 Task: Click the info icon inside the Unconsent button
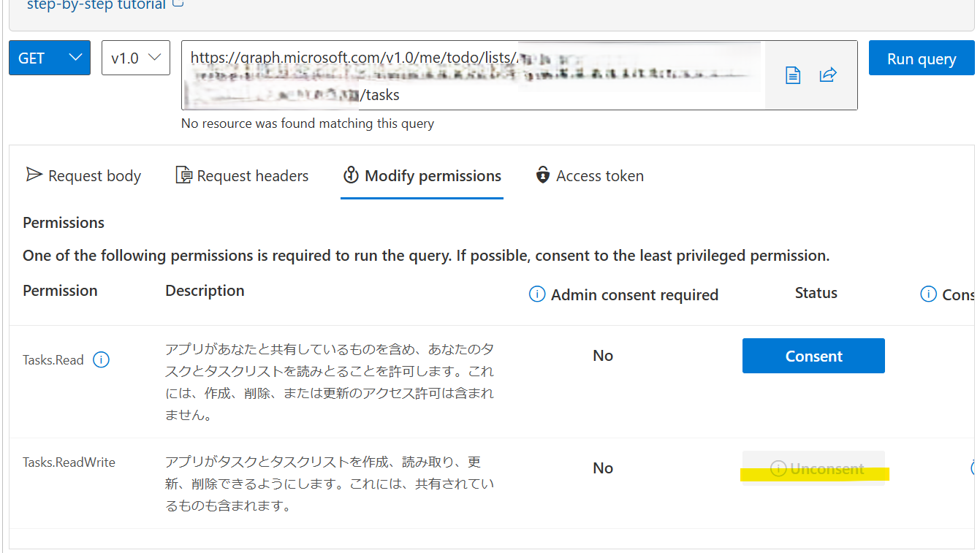[778, 468]
